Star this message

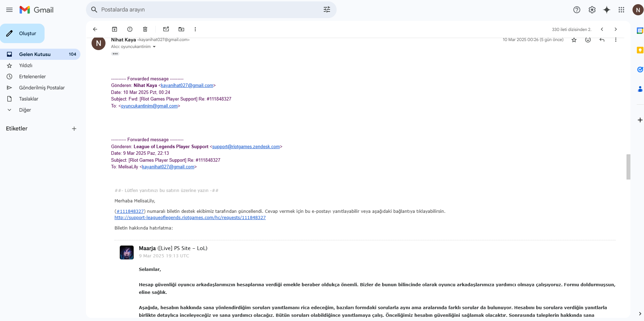point(574,40)
